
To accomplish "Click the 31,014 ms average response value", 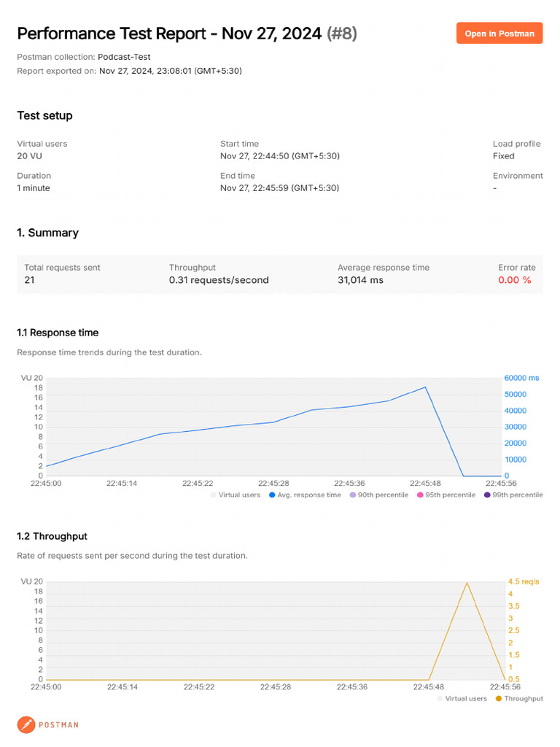I will pyautogui.click(x=360, y=280).
